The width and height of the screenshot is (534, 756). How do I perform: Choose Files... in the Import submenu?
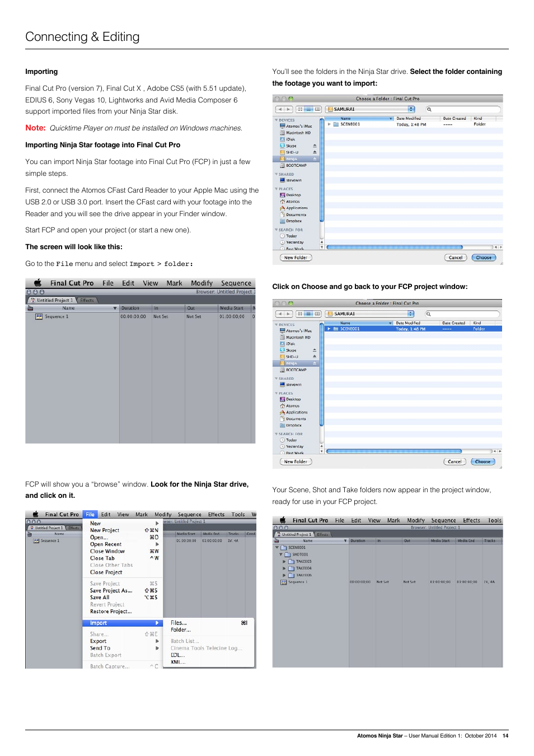(x=179, y=623)
